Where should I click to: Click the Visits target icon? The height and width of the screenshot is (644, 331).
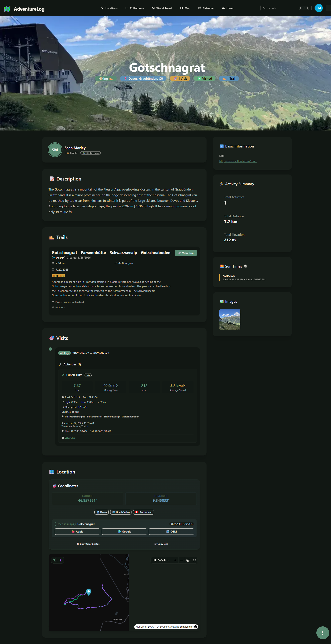[x=52, y=338]
